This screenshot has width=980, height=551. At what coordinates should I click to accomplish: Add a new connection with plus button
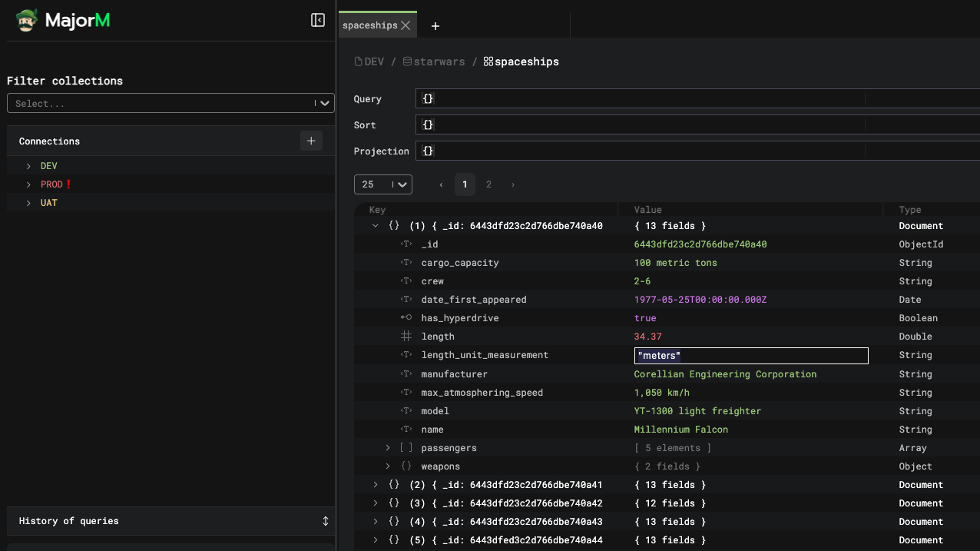(x=311, y=141)
